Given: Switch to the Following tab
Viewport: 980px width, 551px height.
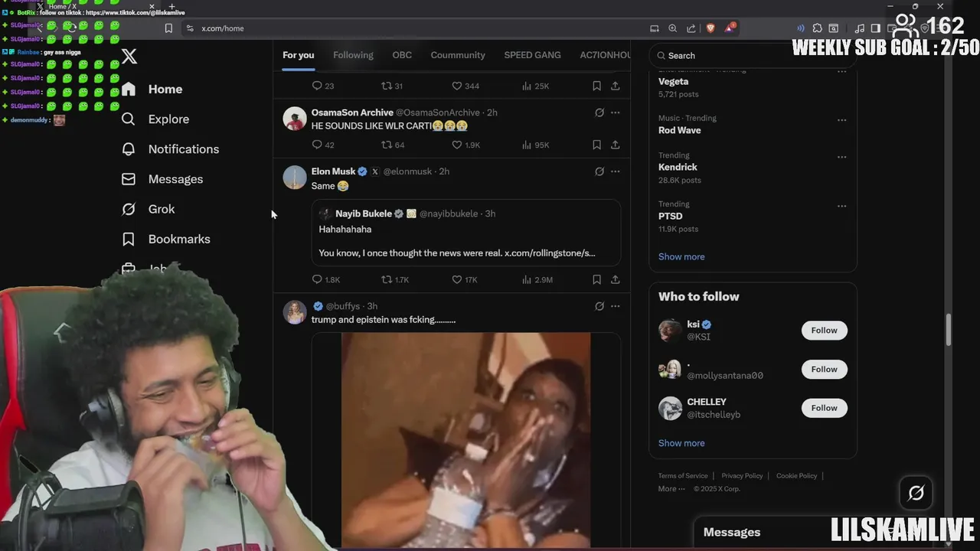Looking at the screenshot, I should 353,55.
